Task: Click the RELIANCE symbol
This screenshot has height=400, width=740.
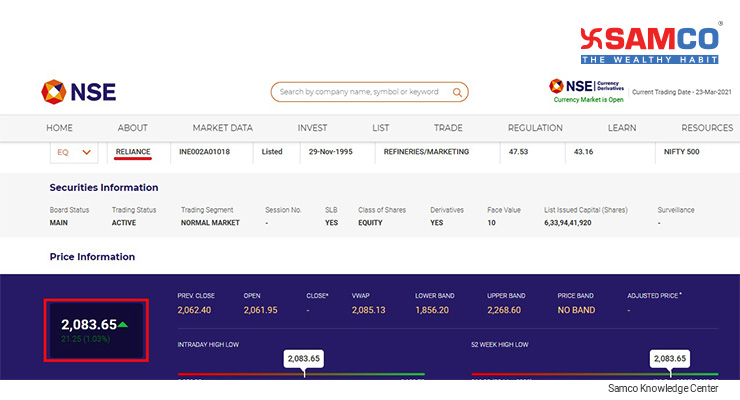Action: click(133, 152)
